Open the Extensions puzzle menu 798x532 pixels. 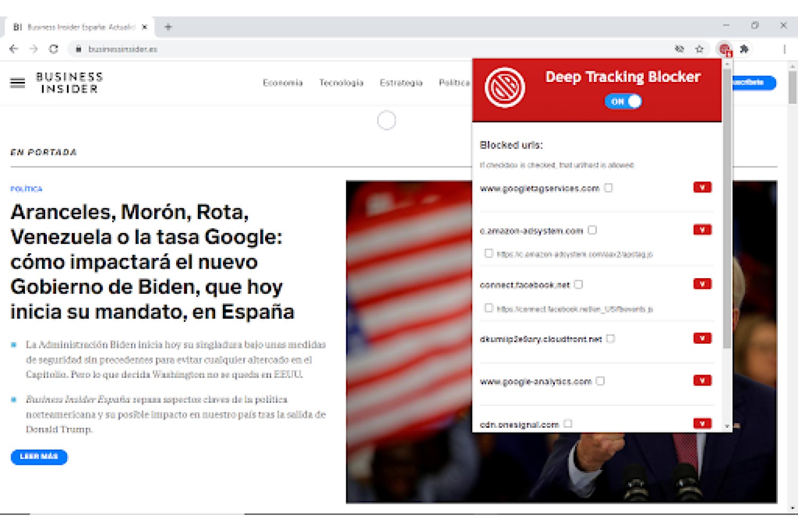point(744,49)
